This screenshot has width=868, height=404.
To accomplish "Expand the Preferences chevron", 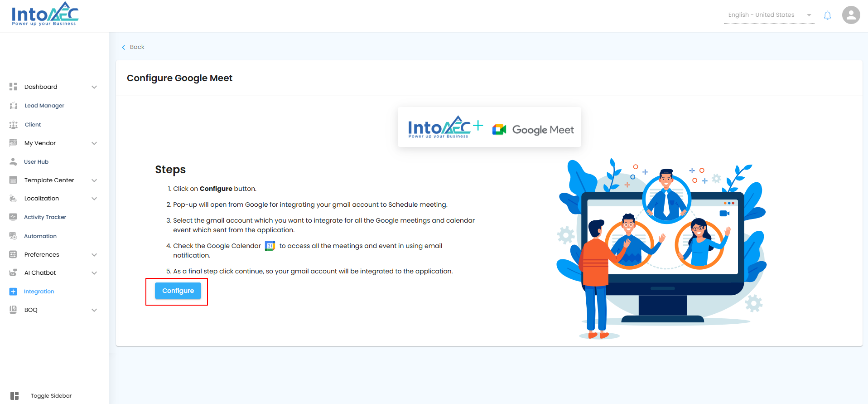I will (x=94, y=255).
